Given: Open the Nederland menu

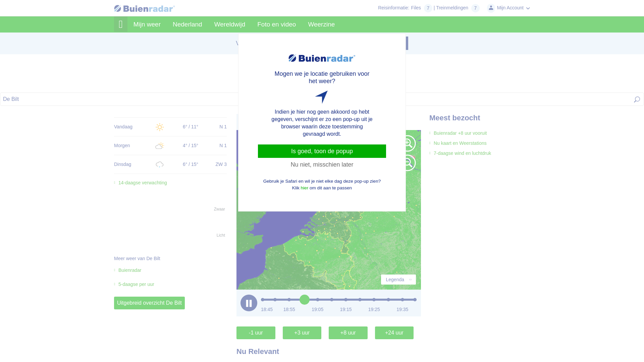Looking at the screenshot, I should pos(187,24).
